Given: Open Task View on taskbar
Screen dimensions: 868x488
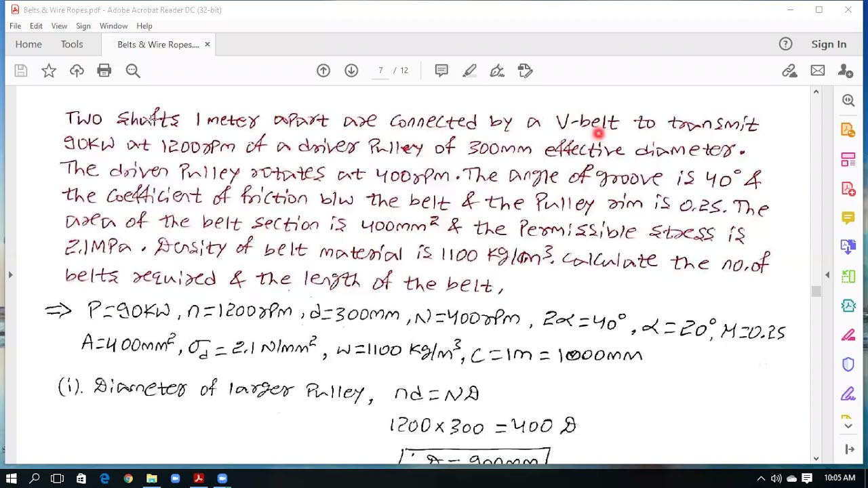Looking at the screenshot, I should [57, 479].
